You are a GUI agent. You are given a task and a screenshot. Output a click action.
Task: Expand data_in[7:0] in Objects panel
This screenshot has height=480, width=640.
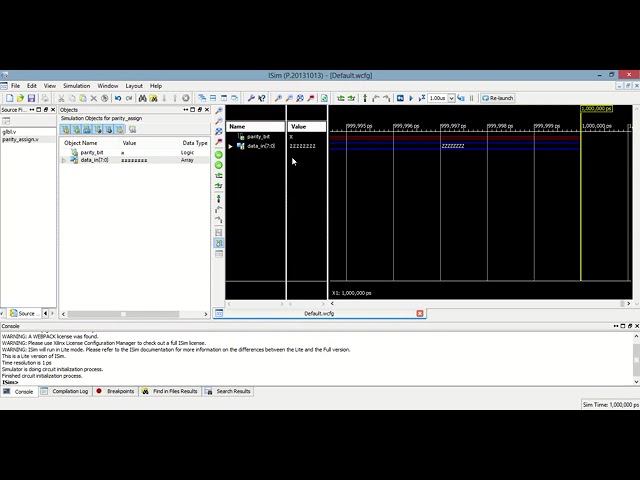pos(64,160)
